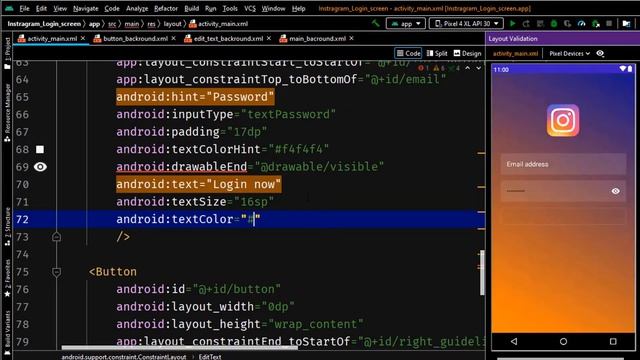Click the Run with Coverage icon
This screenshot has height=360, width=640.
click(568, 24)
